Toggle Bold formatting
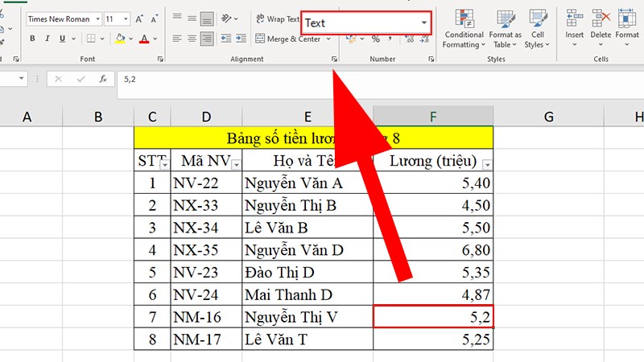 coord(32,39)
